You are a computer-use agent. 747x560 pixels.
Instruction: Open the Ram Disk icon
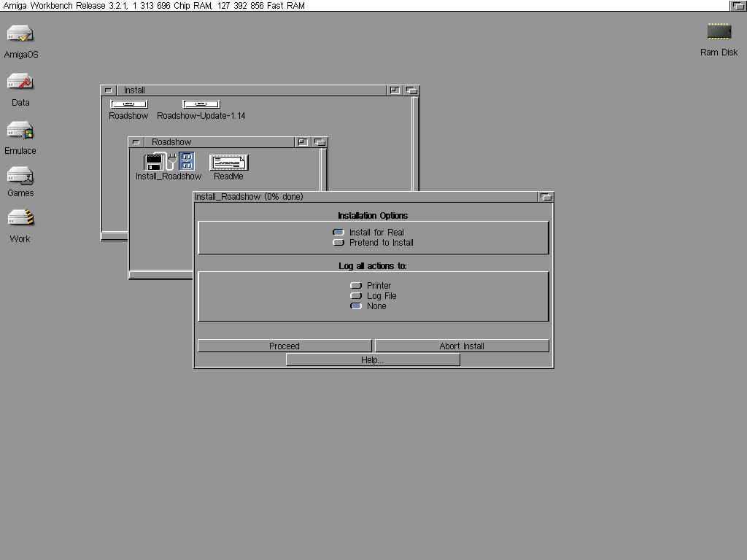click(719, 32)
